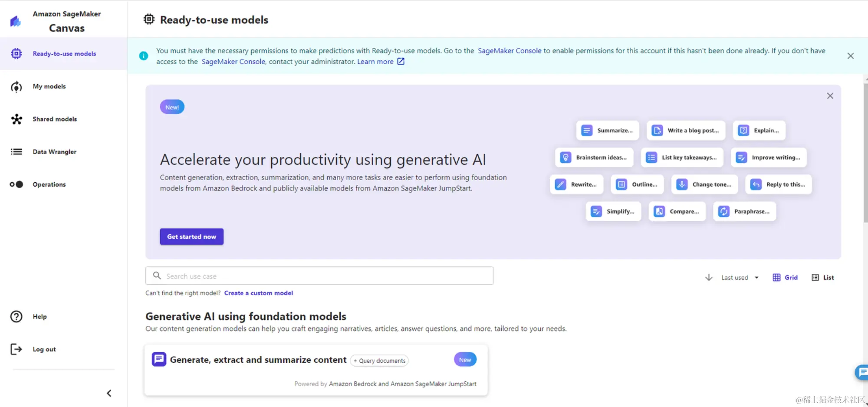Viewport: 868px width, 407px height.
Task: Open the Operations section icon
Action: [x=16, y=184]
